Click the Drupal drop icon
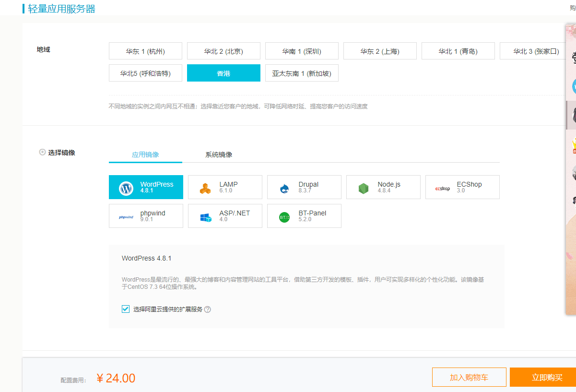 point(284,189)
